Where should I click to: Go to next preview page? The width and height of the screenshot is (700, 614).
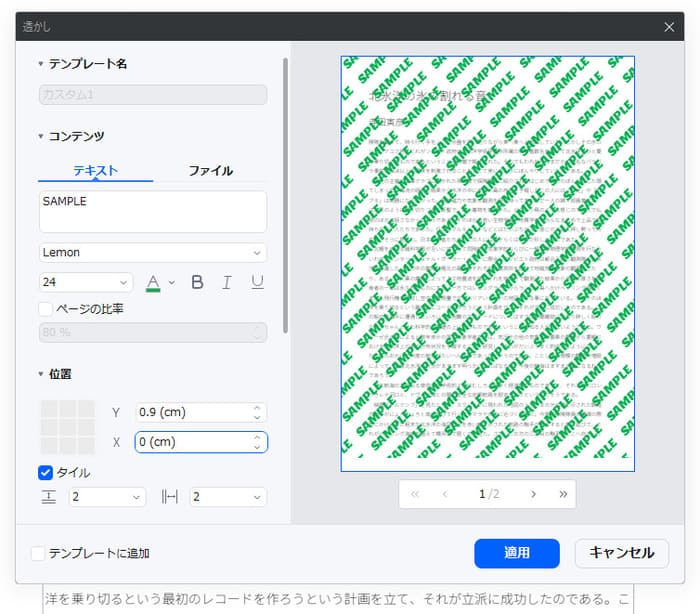click(x=533, y=494)
